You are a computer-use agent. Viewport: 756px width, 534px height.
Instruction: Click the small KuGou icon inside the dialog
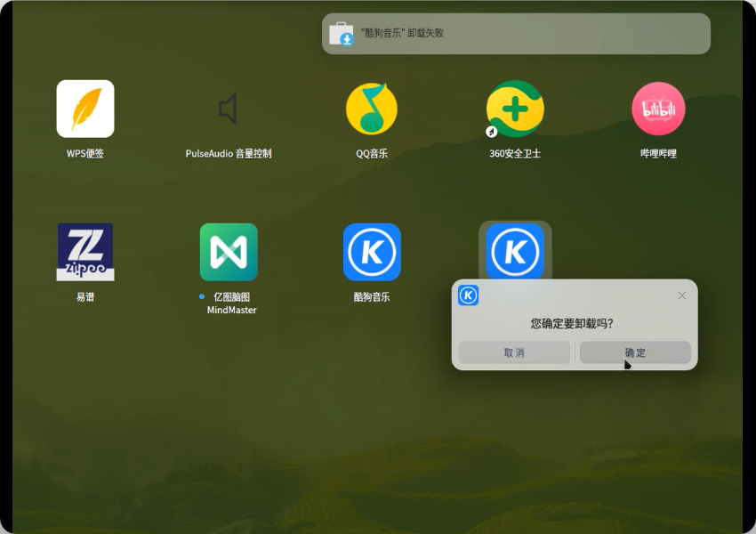tap(469, 295)
